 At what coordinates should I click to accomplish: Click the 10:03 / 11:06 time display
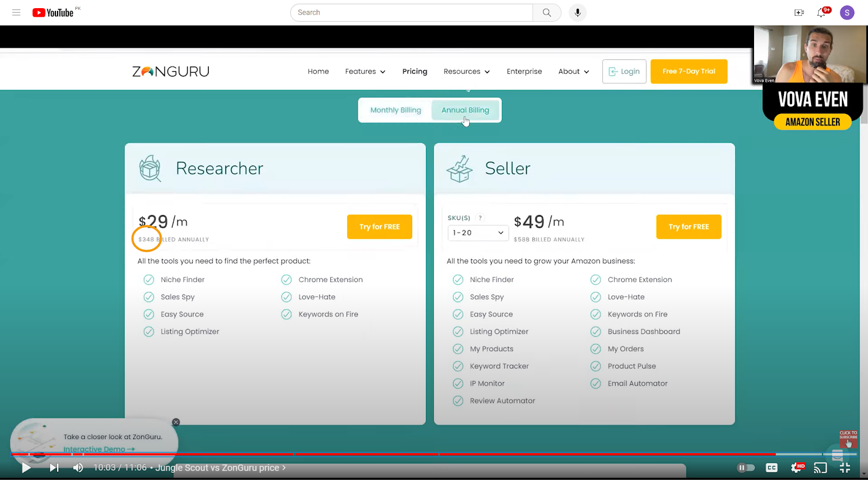[x=120, y=468]
